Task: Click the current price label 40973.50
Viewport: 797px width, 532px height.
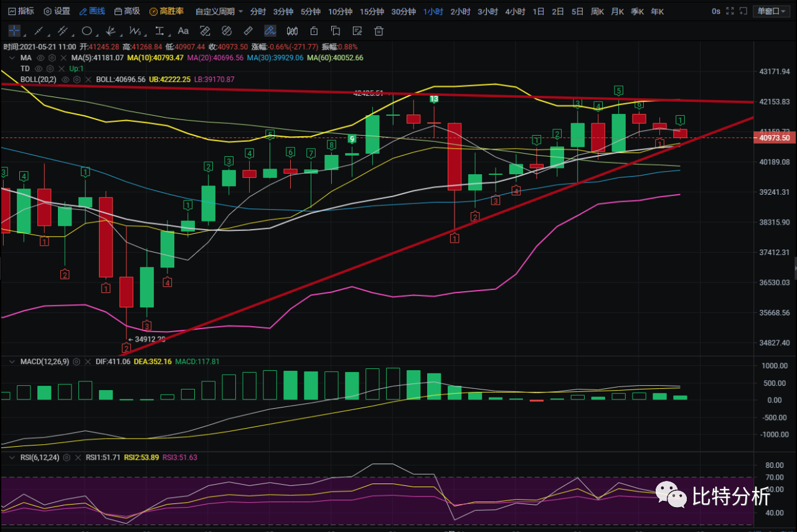Action: 775,138
